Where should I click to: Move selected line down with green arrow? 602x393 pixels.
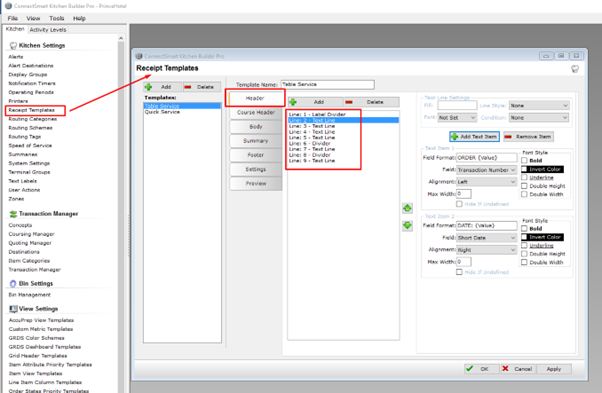pyautogui.click(x=407, y=226)
